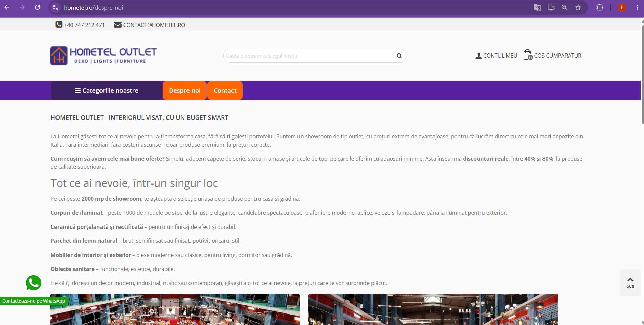Bookmark this page with the star icon
This screenshot has width=644, height=325.
(578, 7)
